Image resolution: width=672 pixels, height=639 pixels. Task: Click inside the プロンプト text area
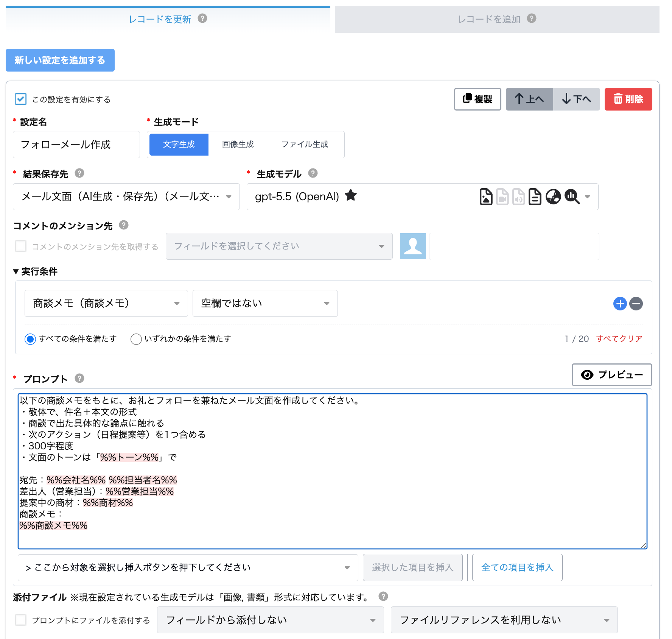point(332,471)
